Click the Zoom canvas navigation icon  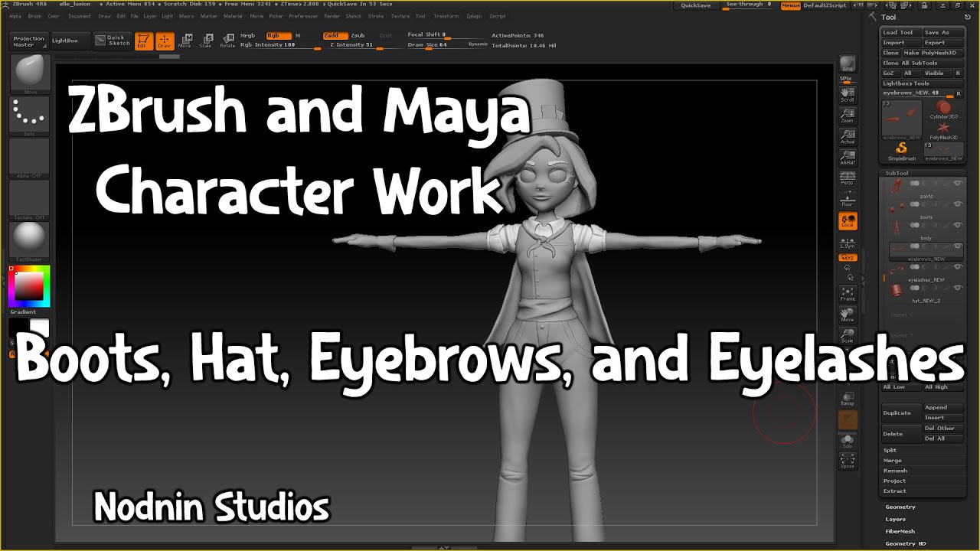[848, 116]
